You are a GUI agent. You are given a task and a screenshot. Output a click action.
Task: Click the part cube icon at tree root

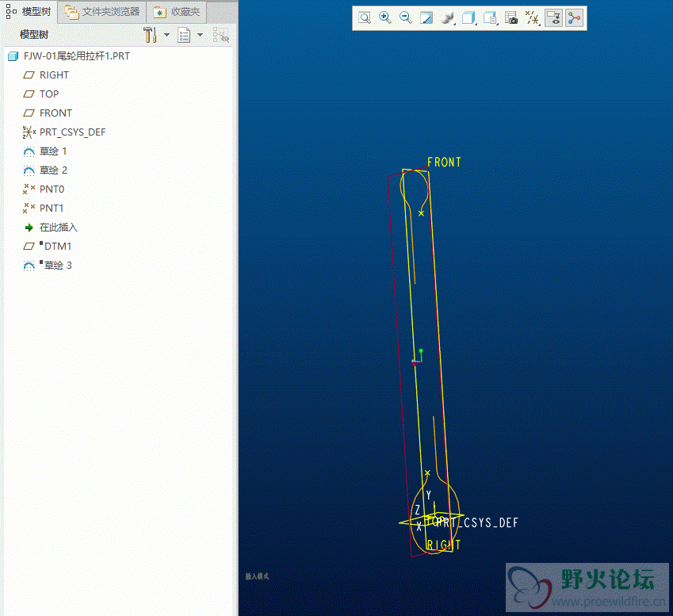point(13,56)
